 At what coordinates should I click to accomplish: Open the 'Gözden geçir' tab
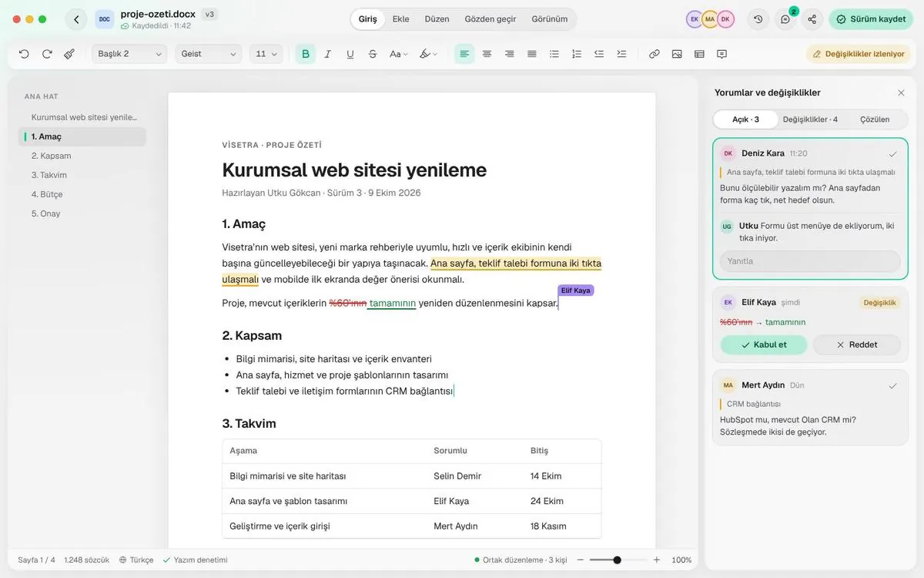(x=490, y=19)
